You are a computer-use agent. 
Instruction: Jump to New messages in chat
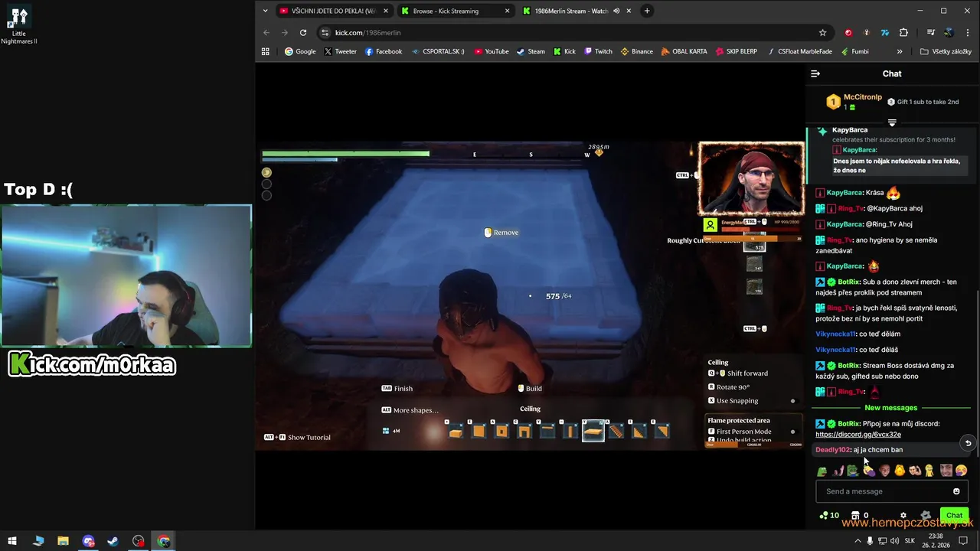pos(890,408)
